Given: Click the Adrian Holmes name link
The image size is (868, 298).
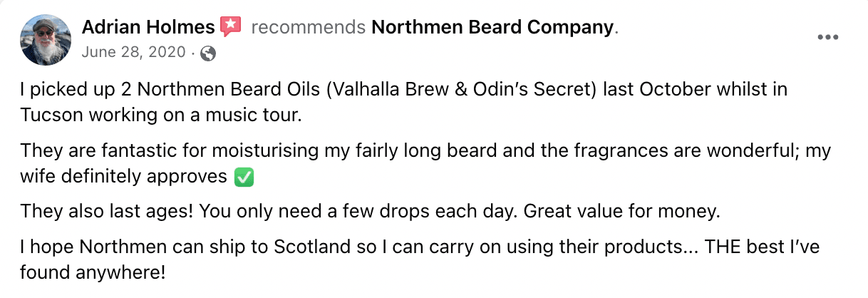Looking at the screenshot, I should 148,28.
